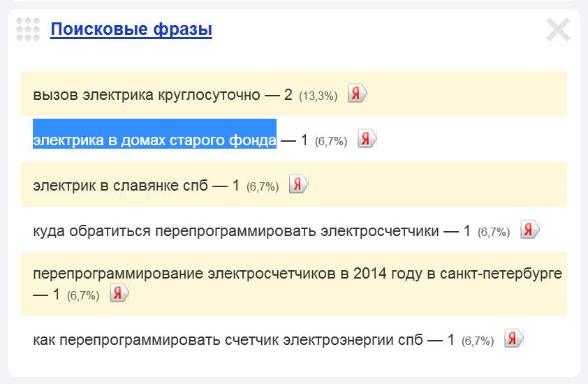The height and width of the screenshot is (384, 588).
Task: Open Yandex icon for электрика в домах старого фонда
Action: pyautogui.click(x=367, y=139)
